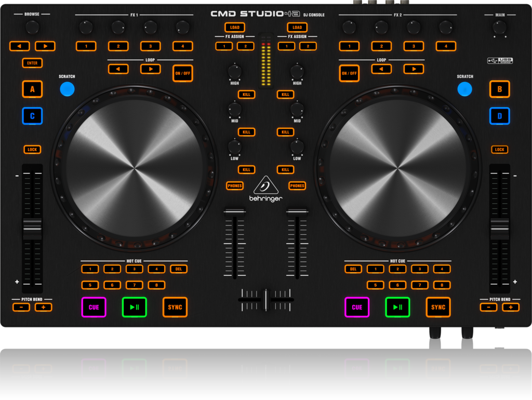Click right deck loop right arrow
The width and height of the screenshot is (532, 400).
coord(414,69)
